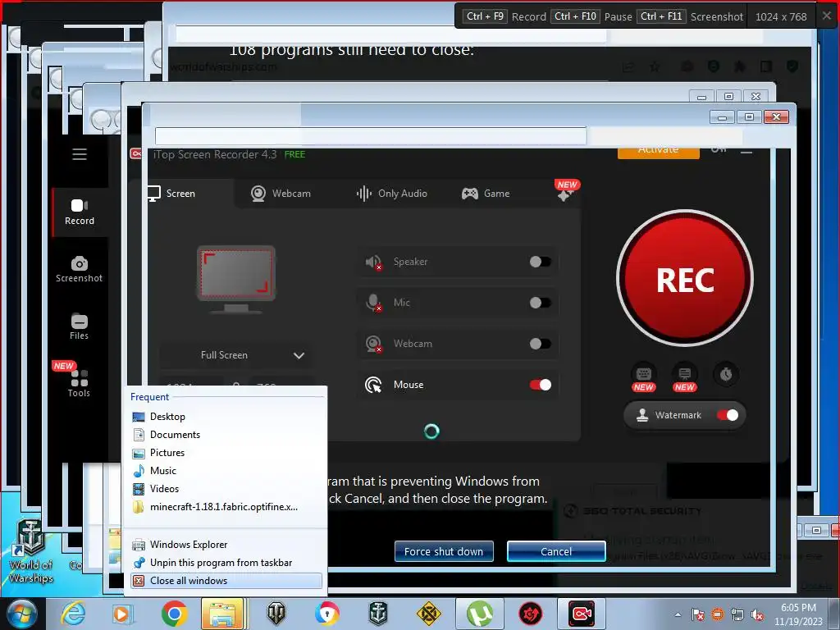The width and height of the screenshot is (840, 630).
Task: Click the microphone icon in recorder
Action: click(373, 303)
